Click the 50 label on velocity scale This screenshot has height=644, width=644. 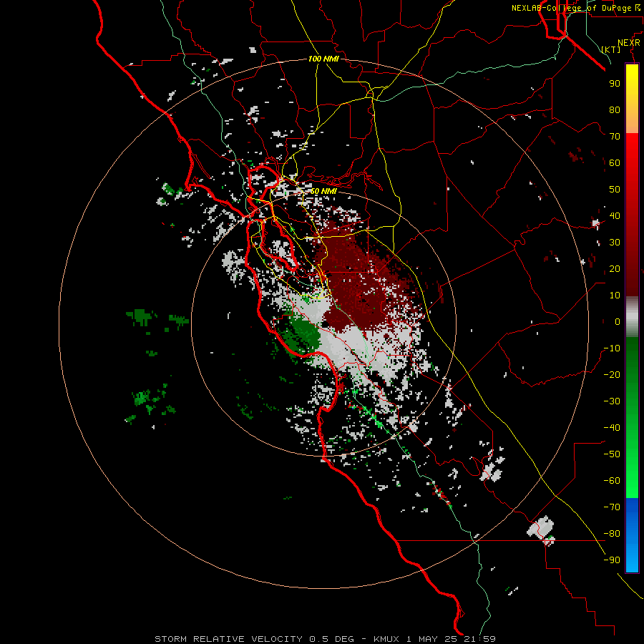point(615,190)
